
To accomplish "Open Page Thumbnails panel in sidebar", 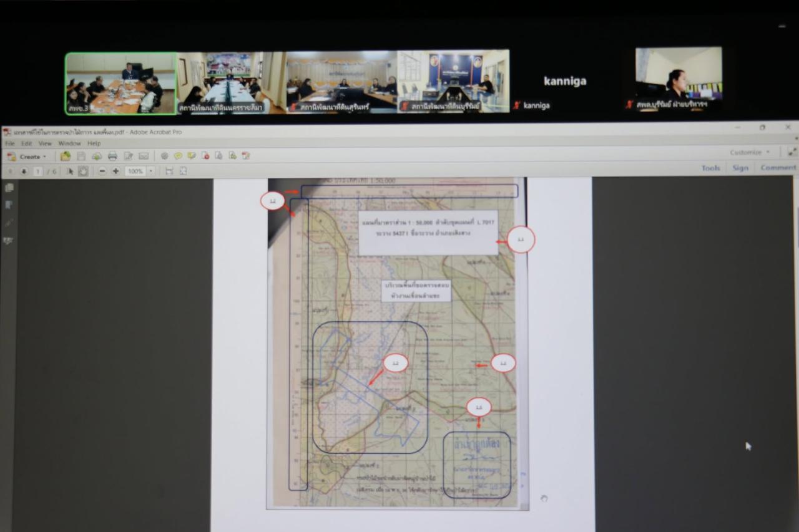I will coord(9,188).
